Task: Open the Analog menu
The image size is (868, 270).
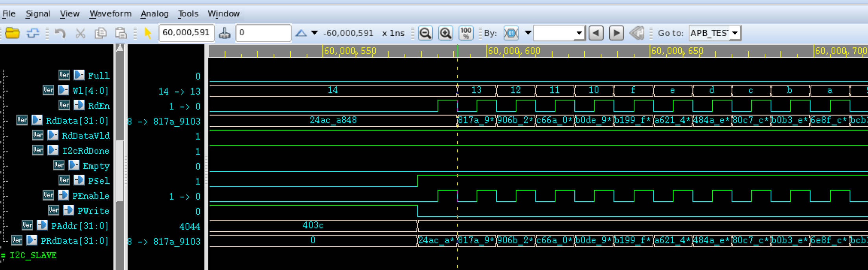Action: pos(154,14)
